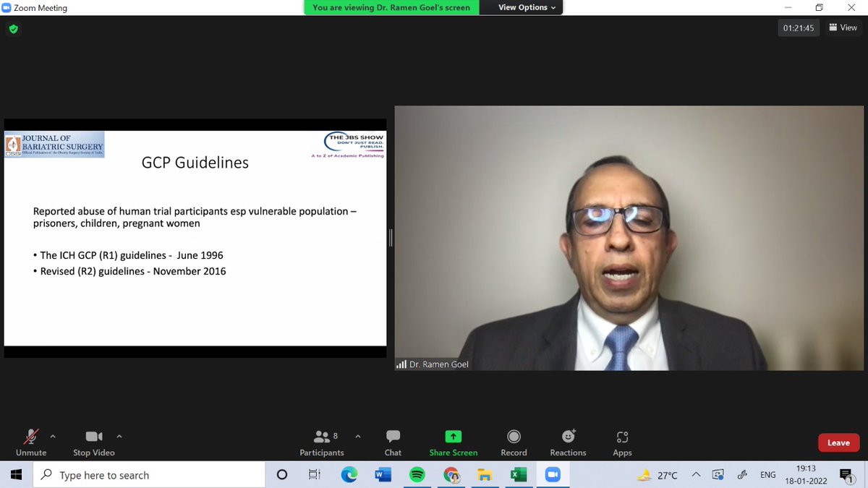Open the notification center icon

point(846,475)
